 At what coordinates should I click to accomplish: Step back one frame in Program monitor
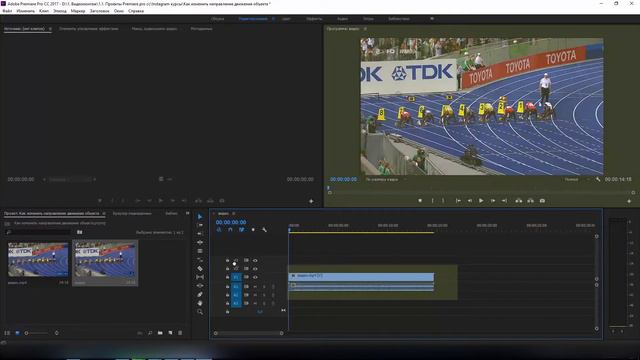coord(470,201)
